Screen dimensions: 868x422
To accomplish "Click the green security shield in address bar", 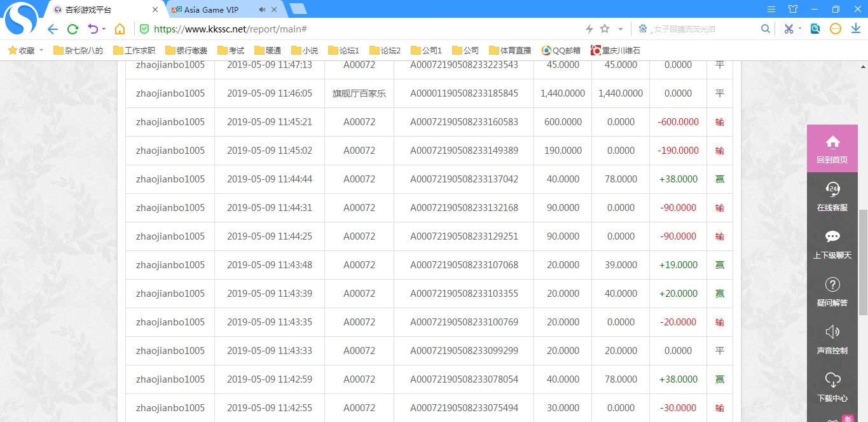I will [x=144, y=29].
